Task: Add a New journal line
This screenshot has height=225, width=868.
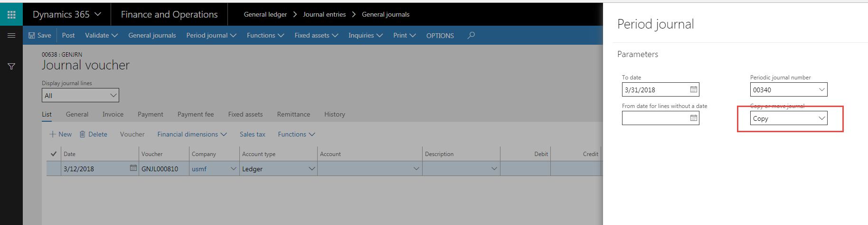Action: [x=61, y=134]
